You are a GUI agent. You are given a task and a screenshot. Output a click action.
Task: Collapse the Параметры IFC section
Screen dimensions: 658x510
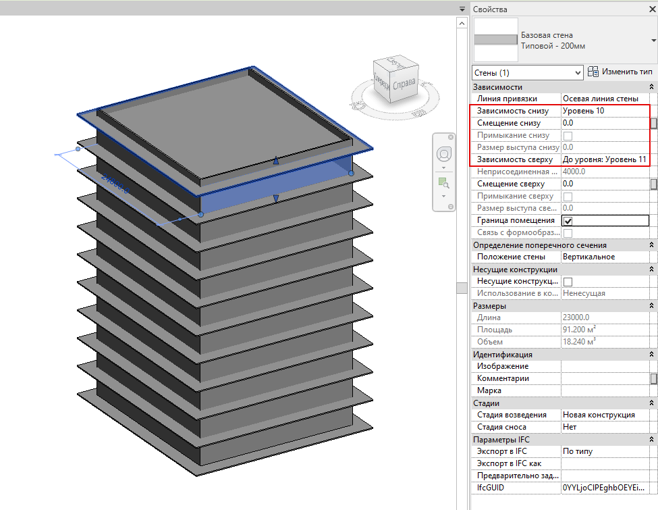(x=651, y=439)
